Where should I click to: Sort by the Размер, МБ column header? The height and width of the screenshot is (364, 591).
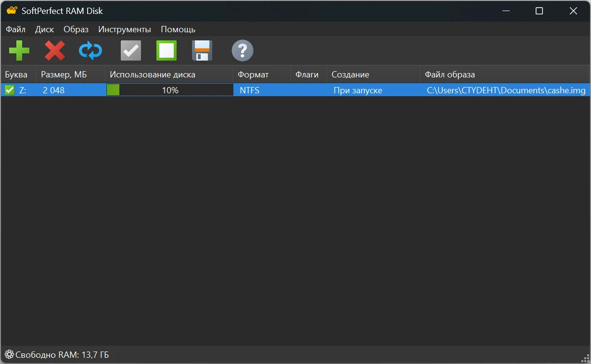point(71,75)
